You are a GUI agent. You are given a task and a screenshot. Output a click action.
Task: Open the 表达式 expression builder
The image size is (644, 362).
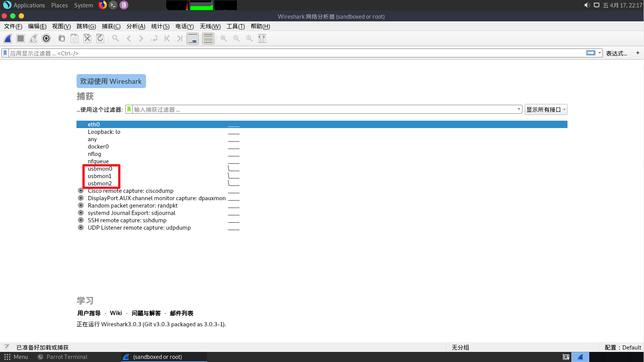(x=616, y=53)
